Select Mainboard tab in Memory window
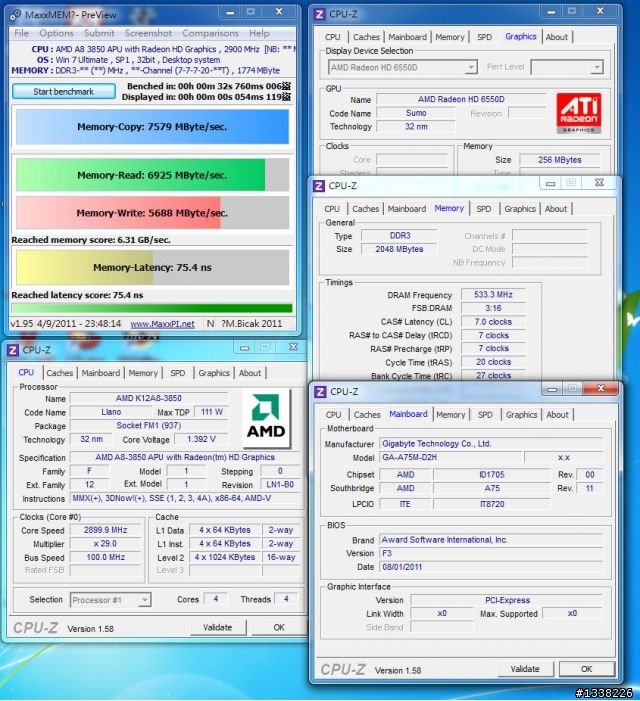Screen dimensions: 640x701 click(407, 209)
